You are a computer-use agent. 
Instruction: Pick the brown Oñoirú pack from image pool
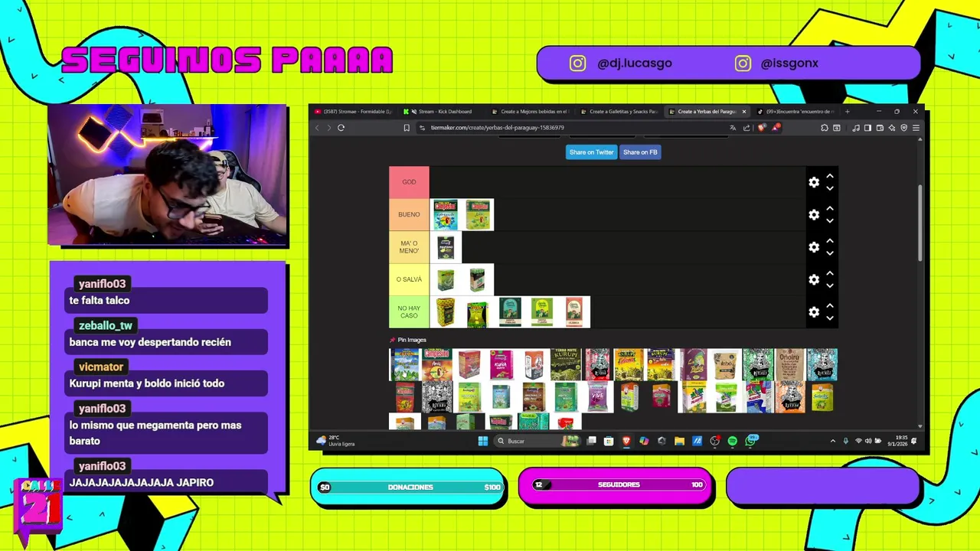(x=790, y=364)
